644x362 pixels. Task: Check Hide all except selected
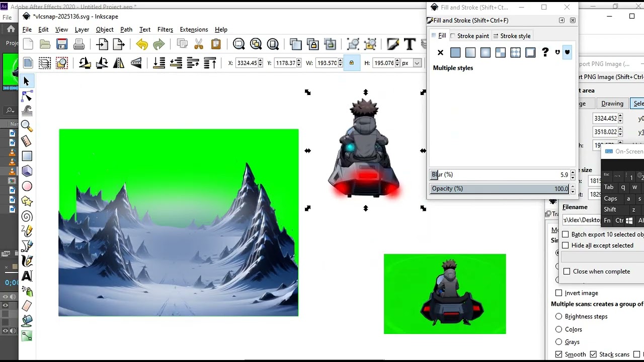pos(566,245)
